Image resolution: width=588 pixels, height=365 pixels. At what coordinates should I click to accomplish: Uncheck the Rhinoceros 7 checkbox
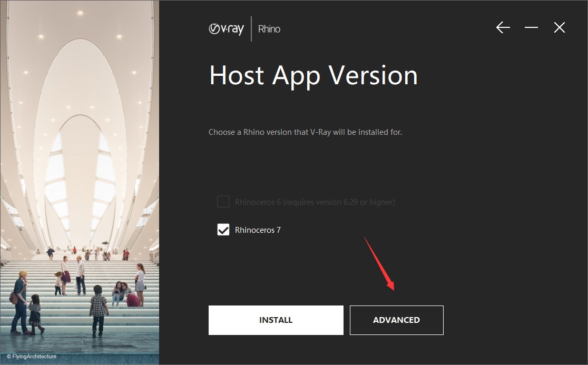click(x=223, y=229)
